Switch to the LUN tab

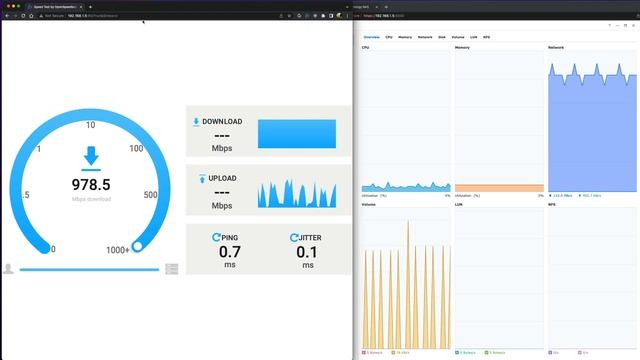coord(473,37)
